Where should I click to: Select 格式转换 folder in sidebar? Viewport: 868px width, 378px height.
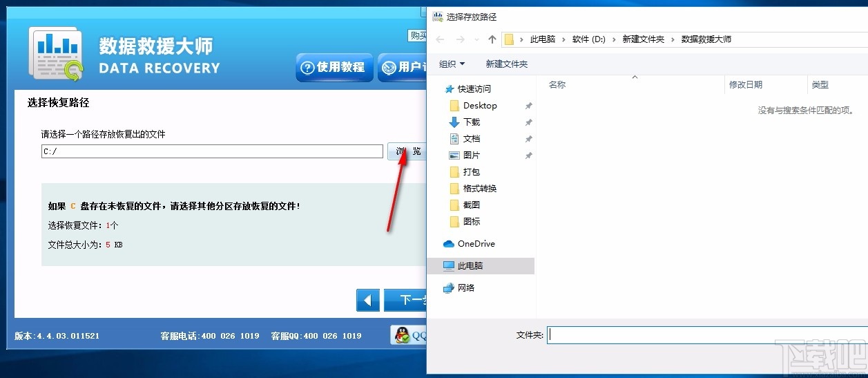click(x=480, y=188)
